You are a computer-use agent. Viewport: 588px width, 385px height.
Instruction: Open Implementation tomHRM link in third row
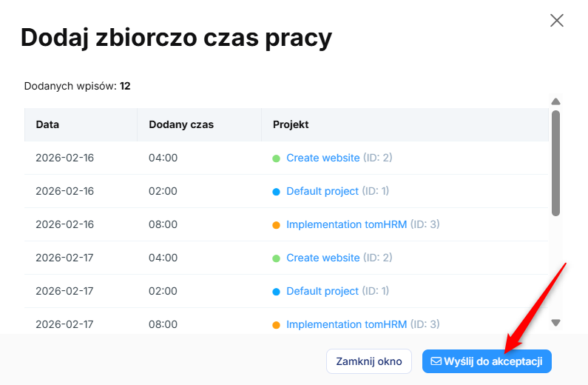tap(346, 224)
